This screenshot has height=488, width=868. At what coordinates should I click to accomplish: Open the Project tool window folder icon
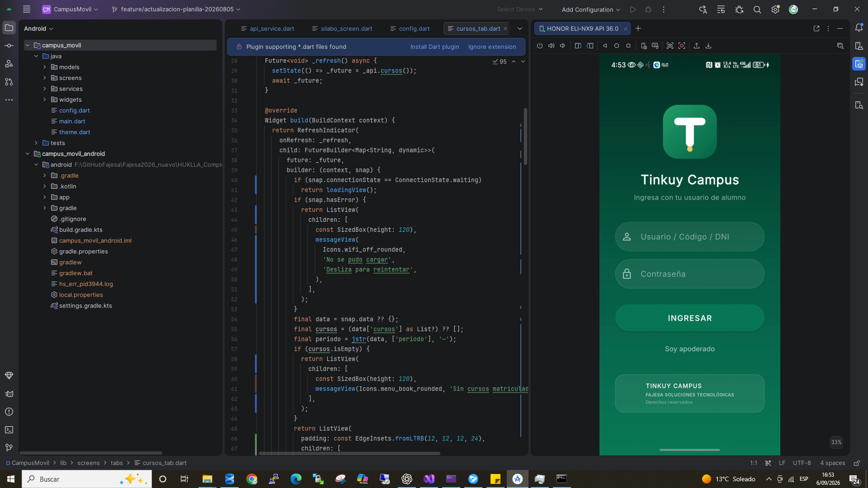click(9, 28)
